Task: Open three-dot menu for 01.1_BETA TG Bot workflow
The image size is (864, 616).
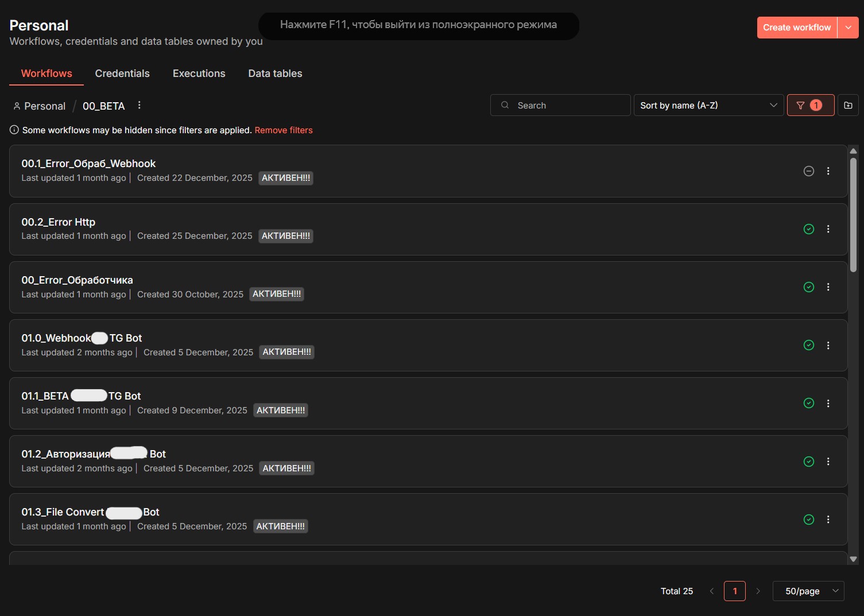Action: 828,404
